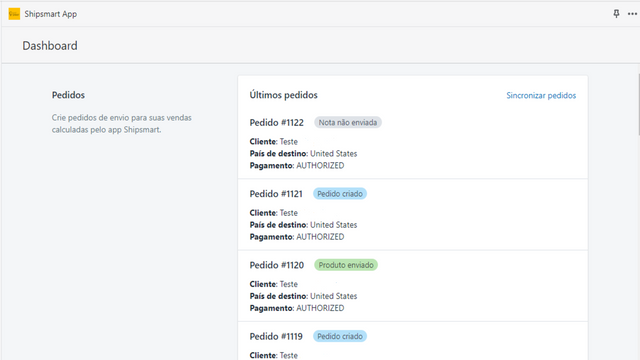Click 'Pedido criado' badge on order #1121
This screenshot has width=640, height=360.
point(340,194)
